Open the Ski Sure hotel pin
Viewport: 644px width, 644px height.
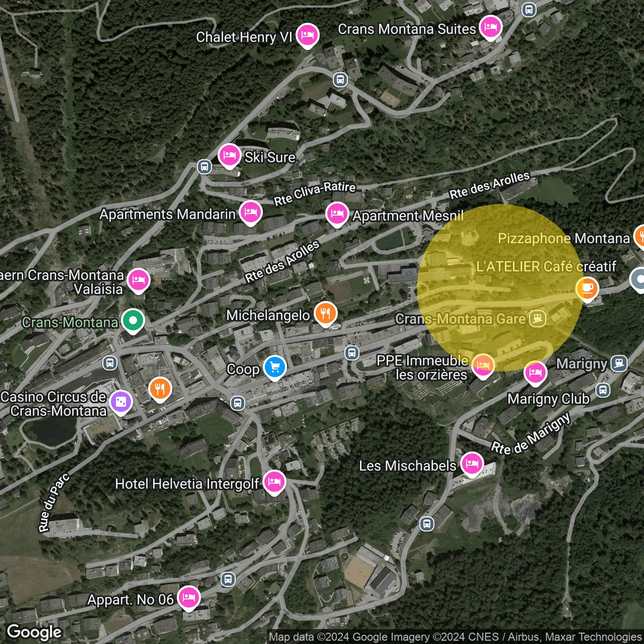pyautogui.click(x=229, y=155)
